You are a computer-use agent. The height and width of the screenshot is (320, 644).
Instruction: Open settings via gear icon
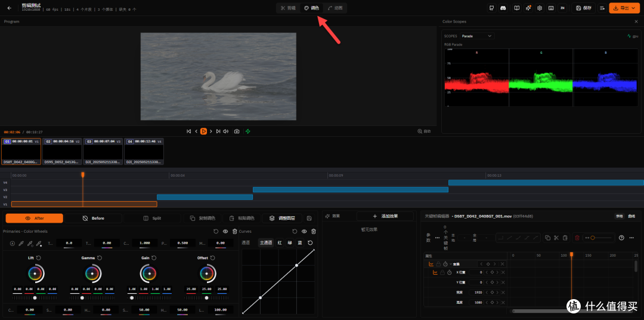pos(540,8)
